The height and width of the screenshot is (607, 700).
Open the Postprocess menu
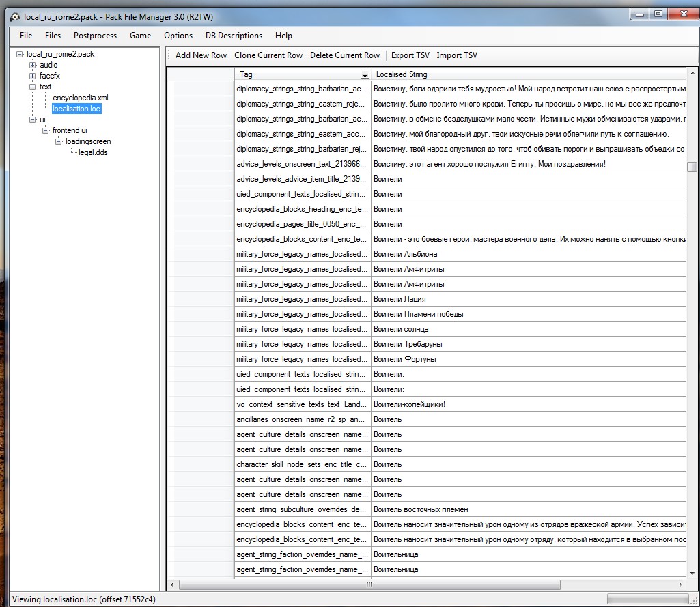point(95,36)
